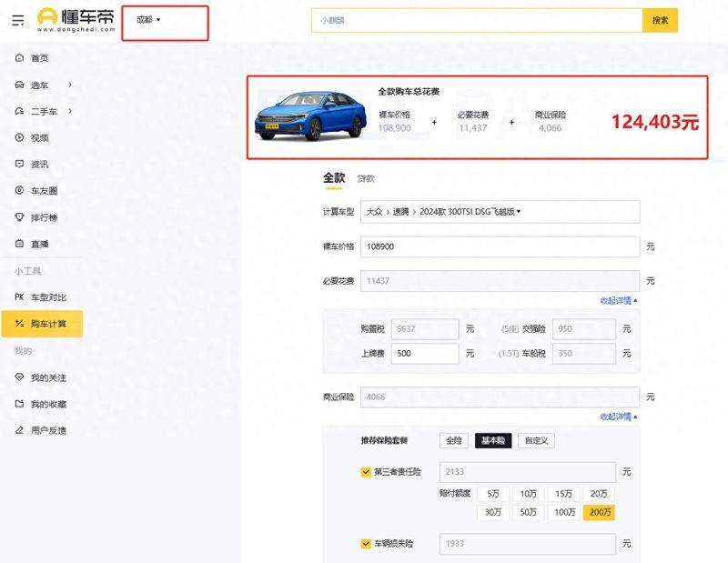Collapse 必要花费 details via 收起详情

[619, 301]
